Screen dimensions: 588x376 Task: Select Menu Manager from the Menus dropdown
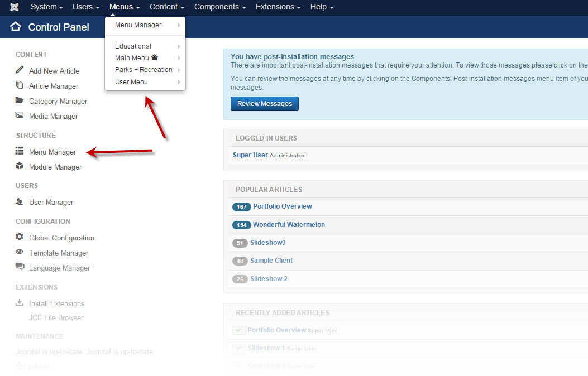pos(138,25)
